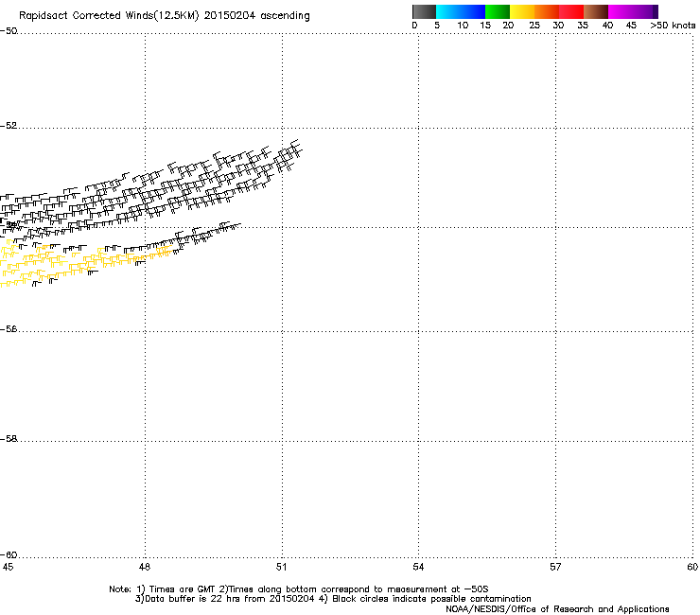
Task: Click the "-52" latitude axis label
Action: (9, 126)
